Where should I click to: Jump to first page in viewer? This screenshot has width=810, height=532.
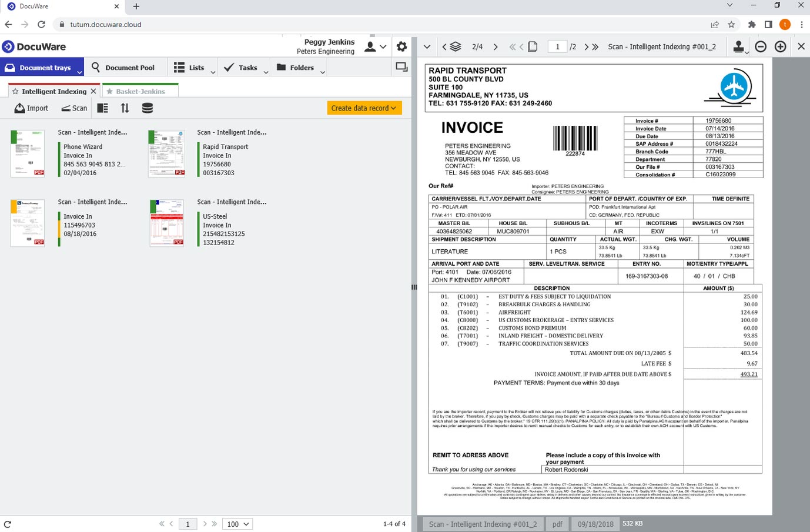click(512, 47)
